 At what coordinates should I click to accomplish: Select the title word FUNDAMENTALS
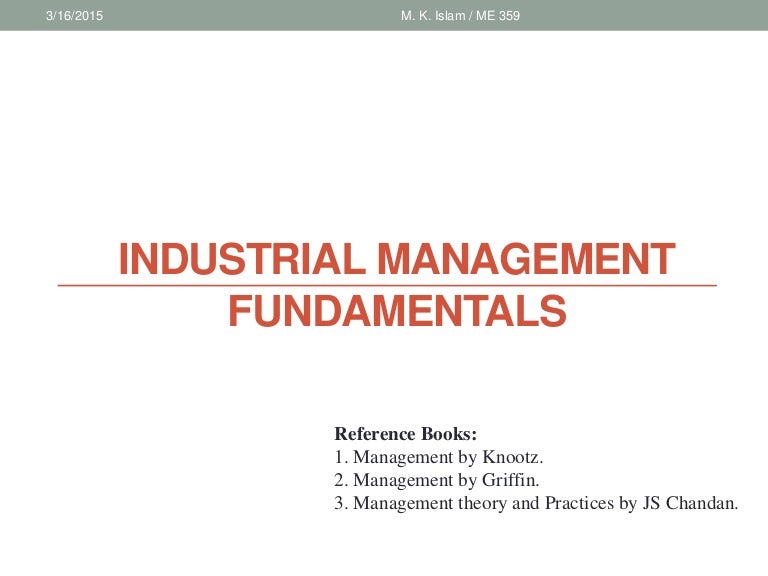[397, 311]
